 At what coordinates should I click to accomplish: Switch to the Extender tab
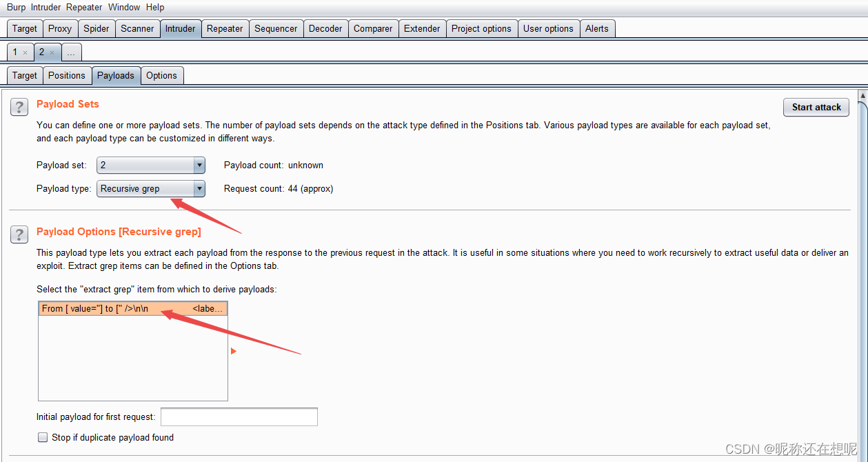point(422,28)
